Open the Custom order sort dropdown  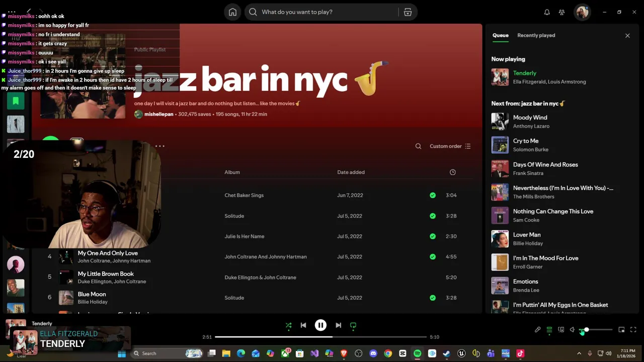450,146
